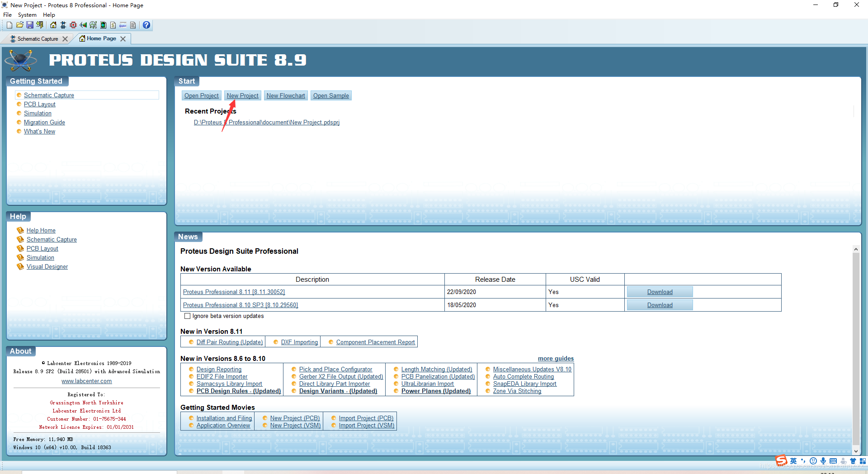Click the Home Page house toolbar icon

(x=53, y=25)
